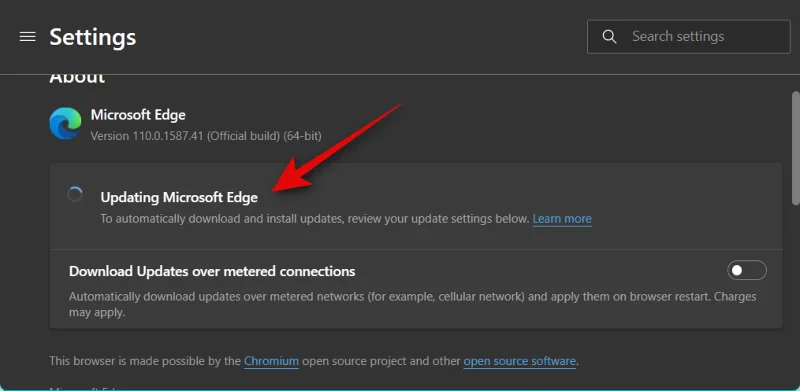The image size is (800, 391).
Task: Open the Chromium project link
Action: (x=271, y=361)
